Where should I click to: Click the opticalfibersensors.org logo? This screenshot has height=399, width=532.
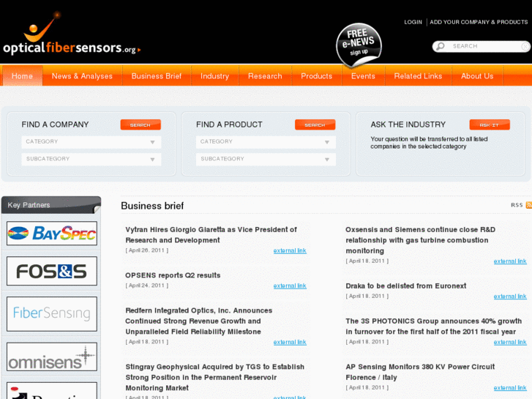[71, 34]
